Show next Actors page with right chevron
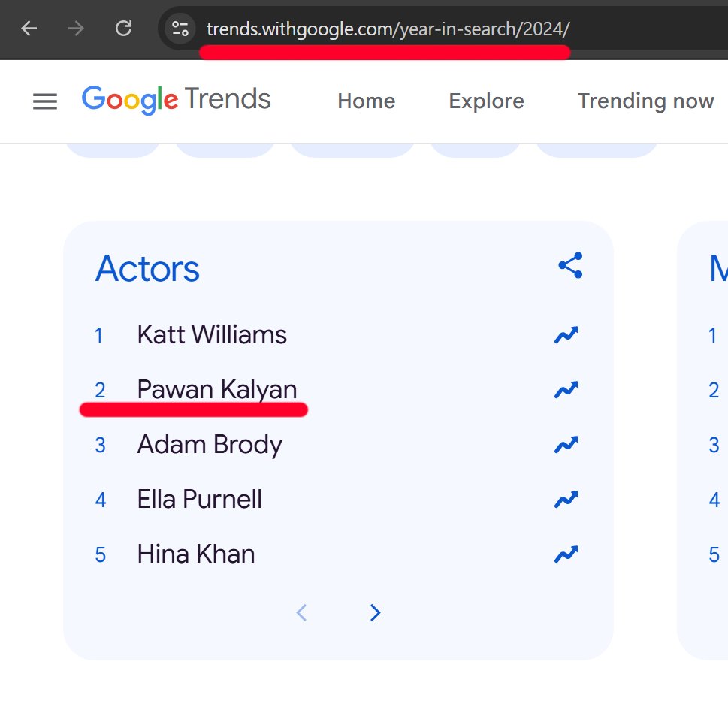 pyautogui.click(x=375, y=613)
